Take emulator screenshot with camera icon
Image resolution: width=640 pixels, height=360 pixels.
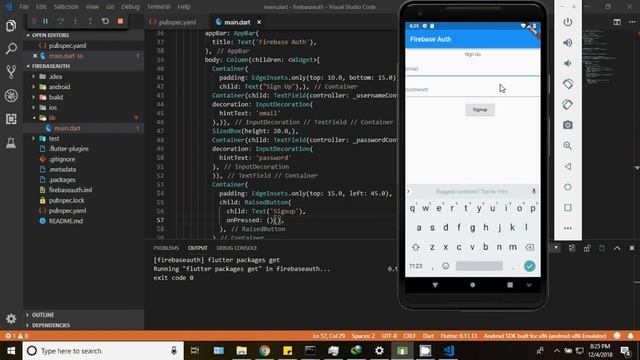567,125
